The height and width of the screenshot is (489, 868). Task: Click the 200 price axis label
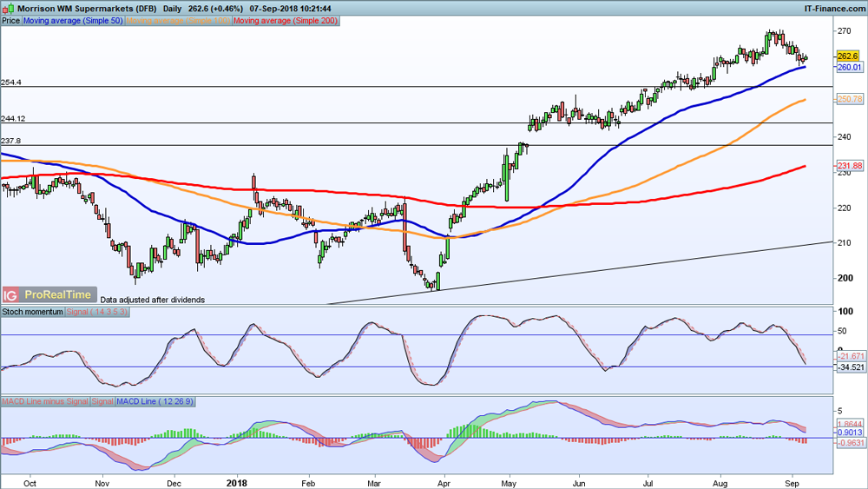844,278
